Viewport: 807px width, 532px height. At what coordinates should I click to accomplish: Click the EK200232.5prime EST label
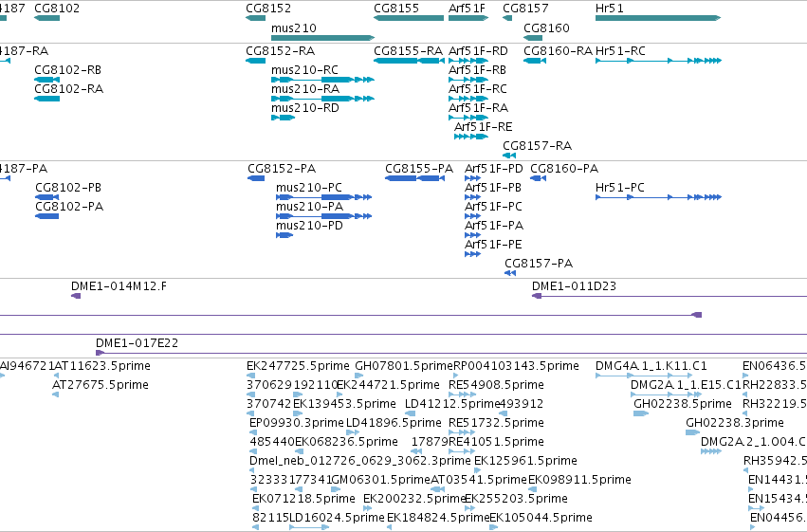(414, 500)
